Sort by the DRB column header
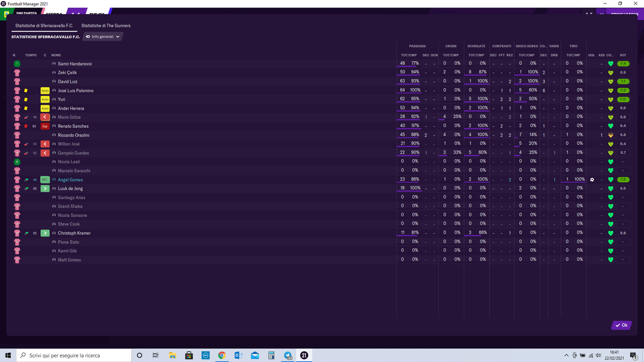Viewport: 644px width, 362px height. tap(554, 55)
